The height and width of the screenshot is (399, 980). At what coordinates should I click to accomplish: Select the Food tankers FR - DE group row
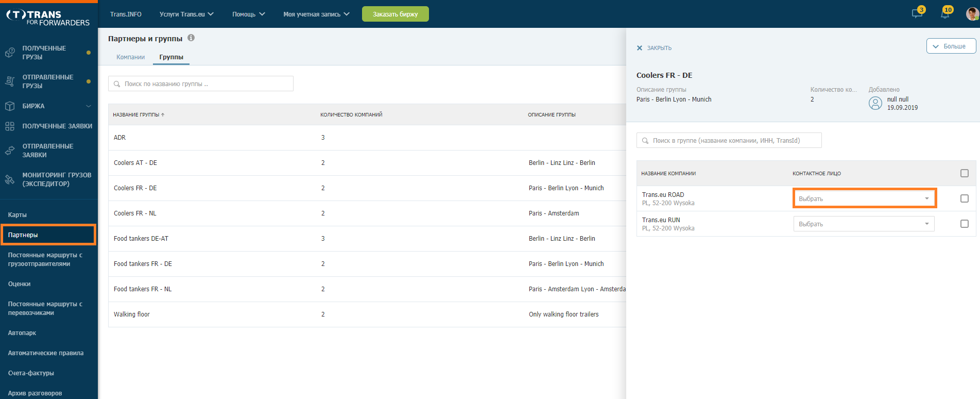367,264
